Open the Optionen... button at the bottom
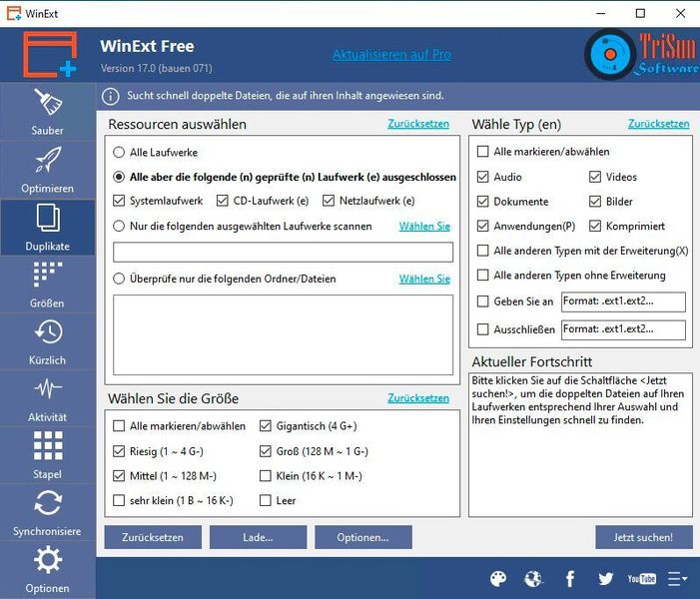This screenshot has height=599, width=700. (362, 537)
